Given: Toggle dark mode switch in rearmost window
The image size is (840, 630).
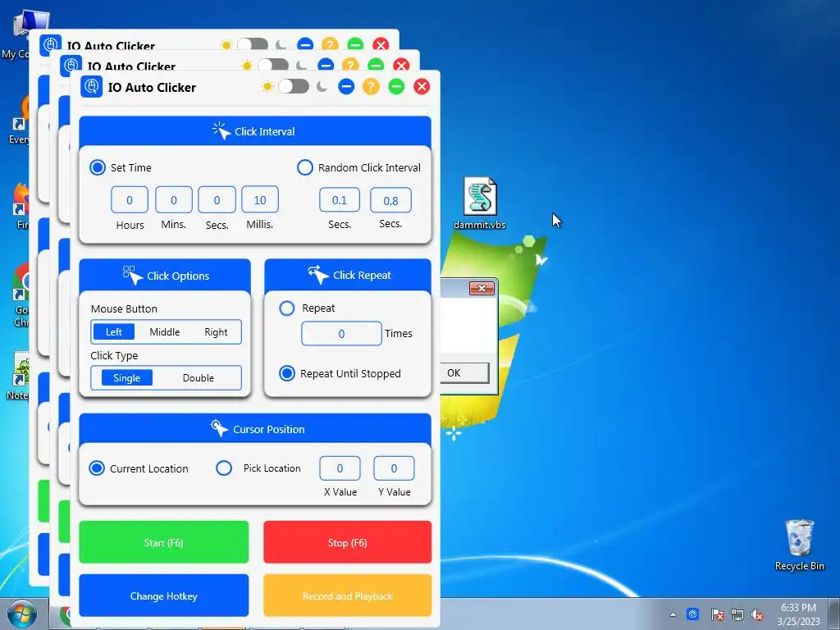Looking at the screenshot, I should pos(253,44).
